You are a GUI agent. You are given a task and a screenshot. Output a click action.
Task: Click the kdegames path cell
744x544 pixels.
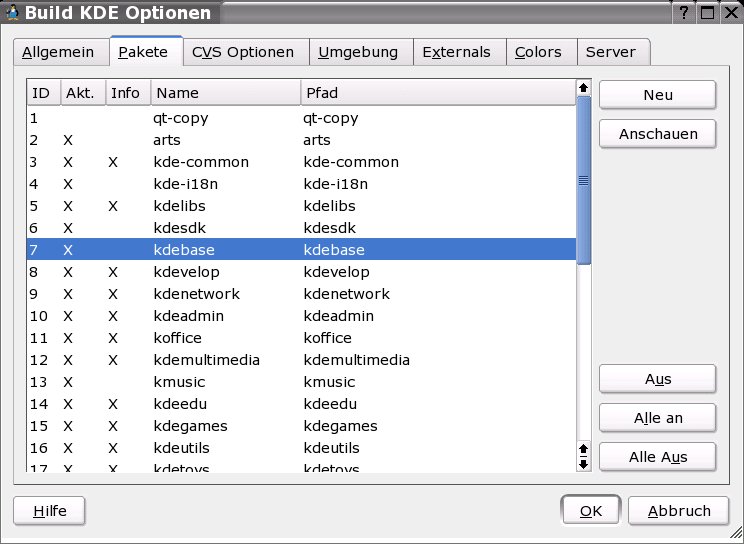pos(340,426)
